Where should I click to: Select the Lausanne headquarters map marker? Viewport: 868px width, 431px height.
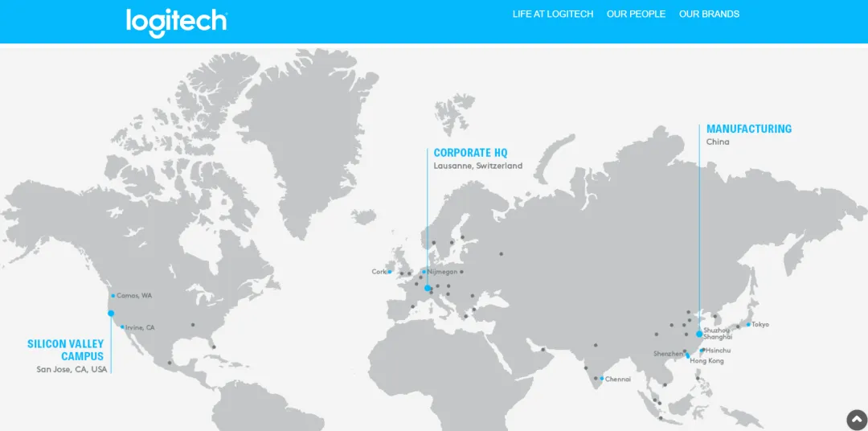click(x=428, y=288)
